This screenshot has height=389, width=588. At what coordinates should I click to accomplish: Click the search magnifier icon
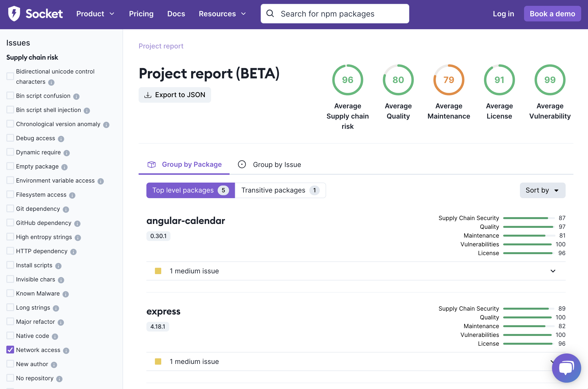coord(270,14)
